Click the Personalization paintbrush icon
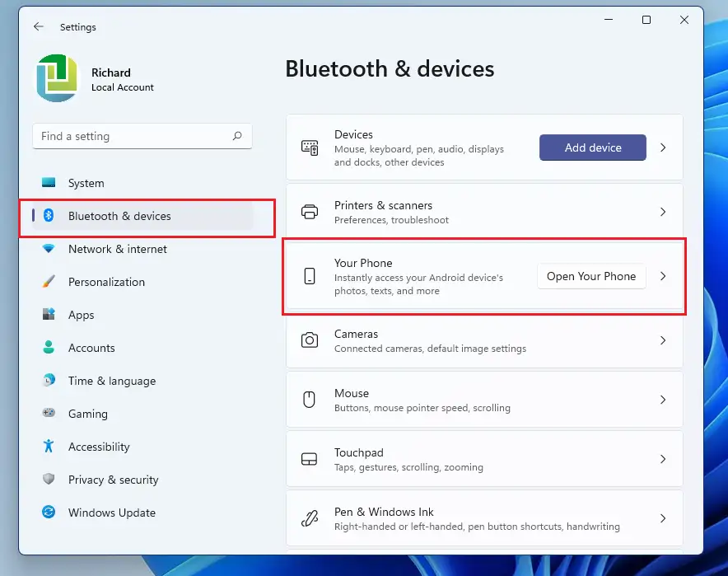The image size is (728, 576). coord(49,282)
